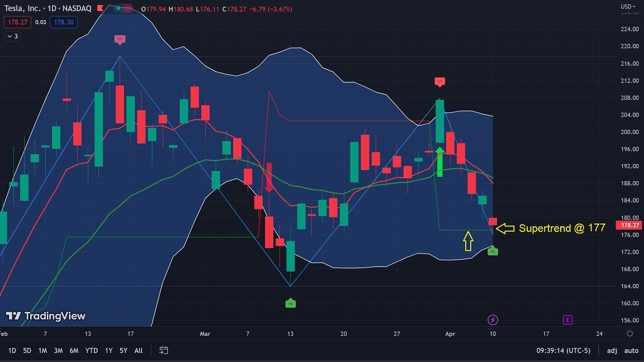Click the O179.94 open value in header
This screenshot has height=362, width=644.
(153, 8)
